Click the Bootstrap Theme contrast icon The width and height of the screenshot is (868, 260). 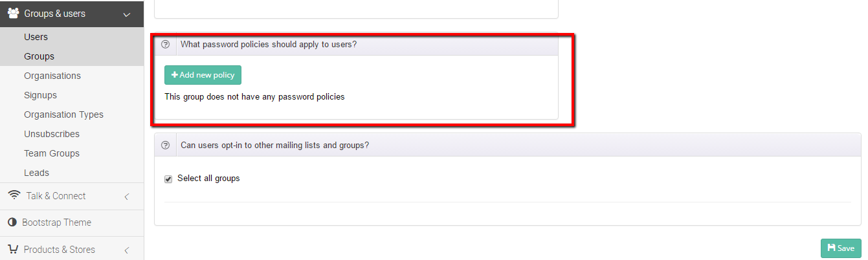[x=12, y=222]
